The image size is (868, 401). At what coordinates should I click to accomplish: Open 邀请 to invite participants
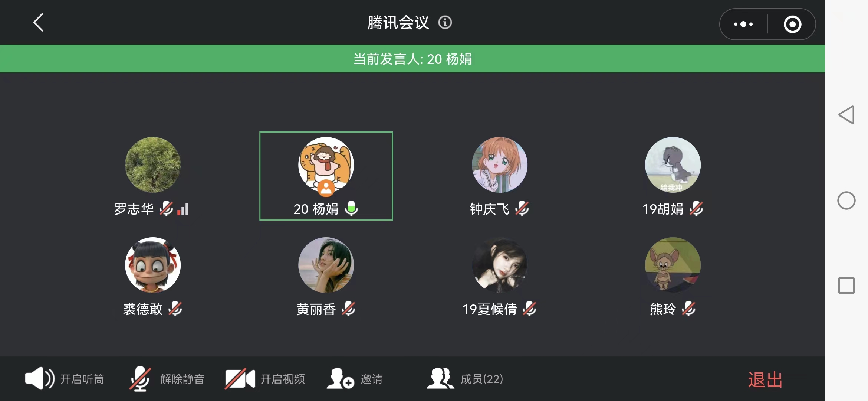(355, 379)
